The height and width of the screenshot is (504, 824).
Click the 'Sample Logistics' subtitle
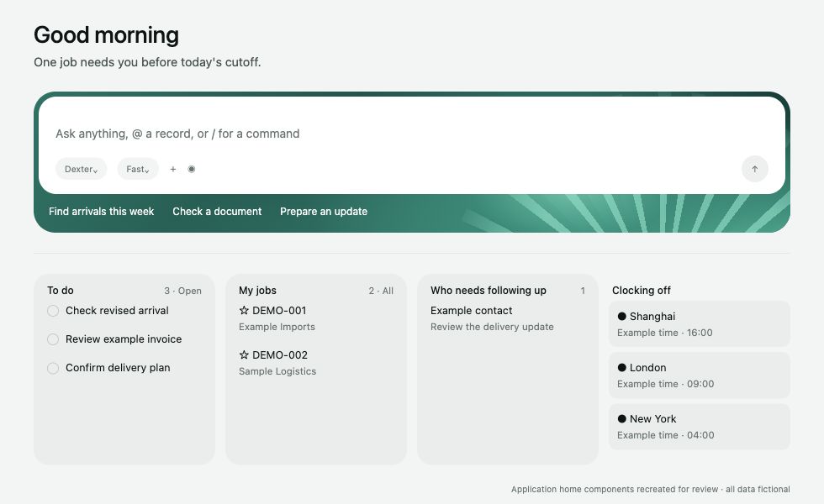[x=277, y=371]
